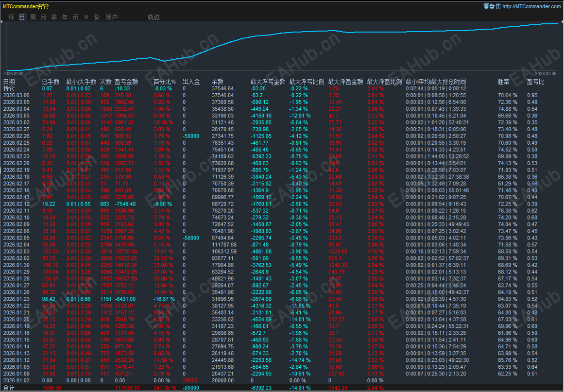564x392 pixels.
Task: Select the 币 currency tab
Action: tap(75, 17)
